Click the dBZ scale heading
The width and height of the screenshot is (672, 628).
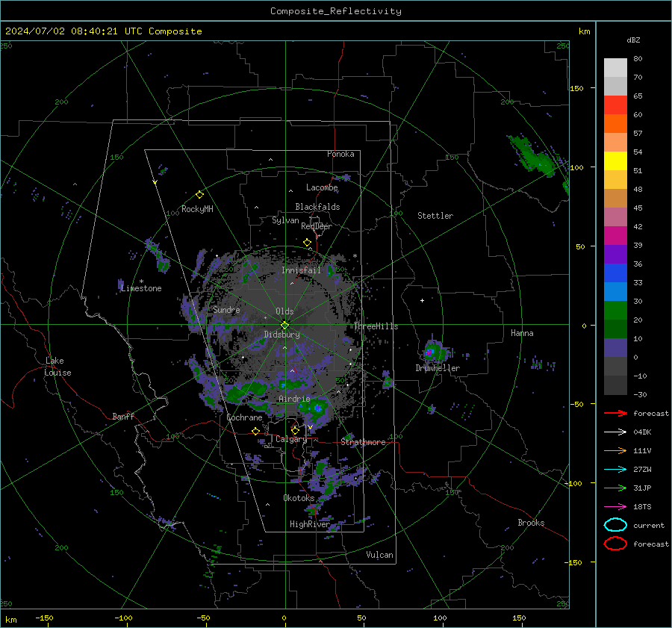tap(633, 40)
